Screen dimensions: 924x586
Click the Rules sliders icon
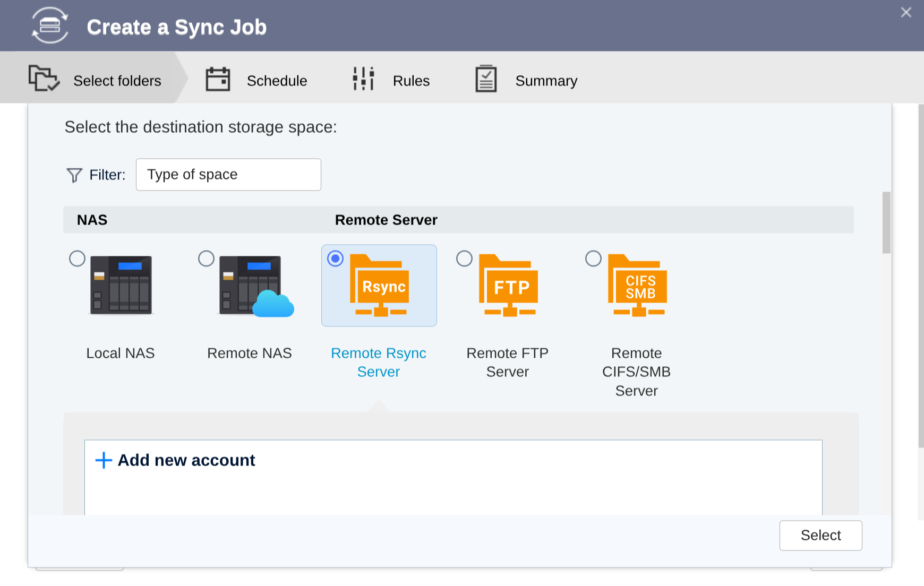click(364, 79)
